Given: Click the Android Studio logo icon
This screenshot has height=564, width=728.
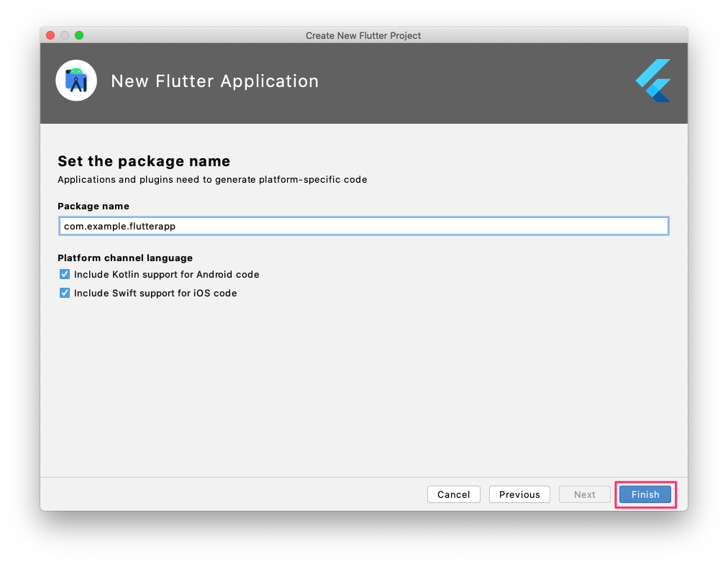Looking at the screenshot, I should coord(76,81).
